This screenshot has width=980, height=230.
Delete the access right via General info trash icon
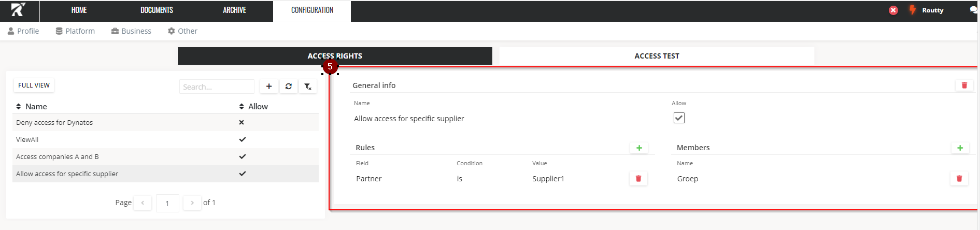click(964, 85)
